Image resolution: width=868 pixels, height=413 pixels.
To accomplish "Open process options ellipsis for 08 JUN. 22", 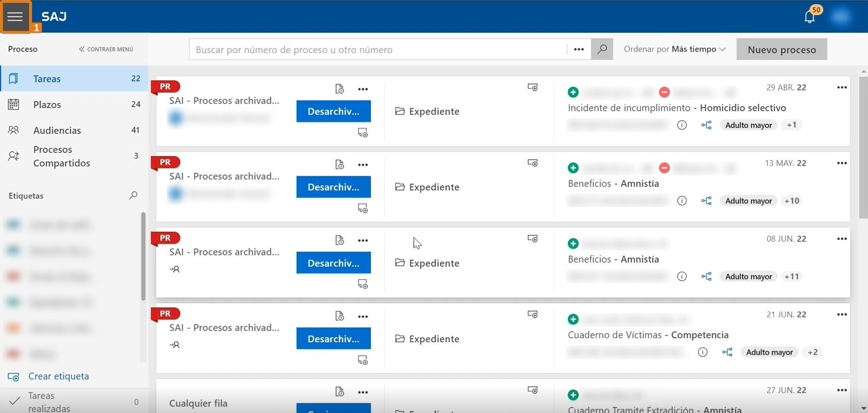I will coord(842,239).
